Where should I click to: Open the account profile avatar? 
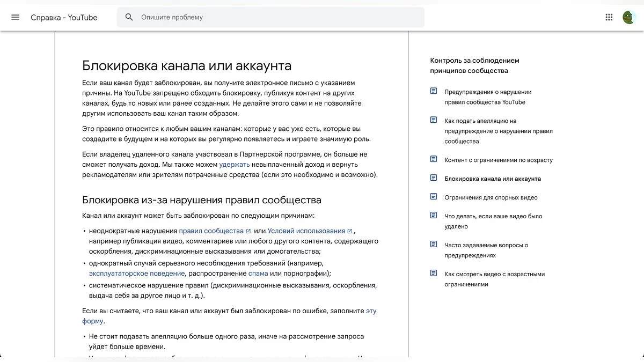click(629, 17)
